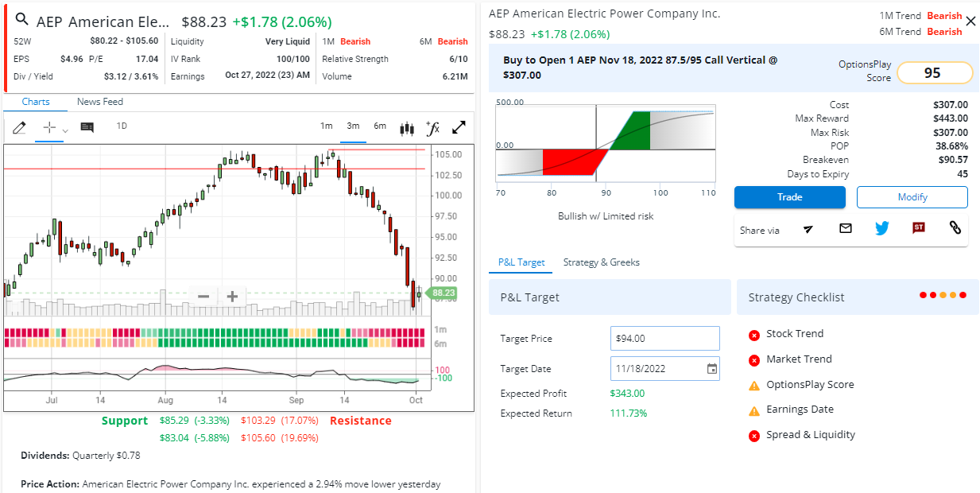Click the Div / Yield $3.12 / 3.61% value
The image size is (980, 493).
pyautogui.click(x=131, y=76)
